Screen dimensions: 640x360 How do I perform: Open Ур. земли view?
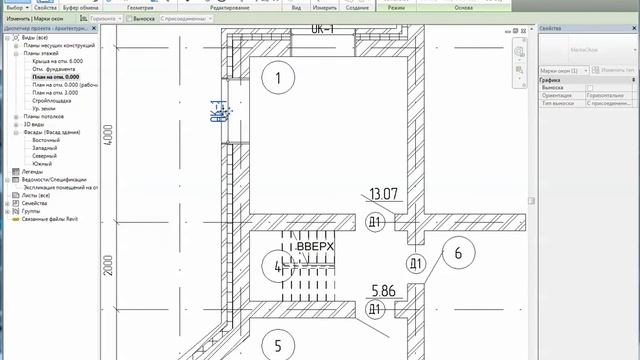(x=44, y=109)
